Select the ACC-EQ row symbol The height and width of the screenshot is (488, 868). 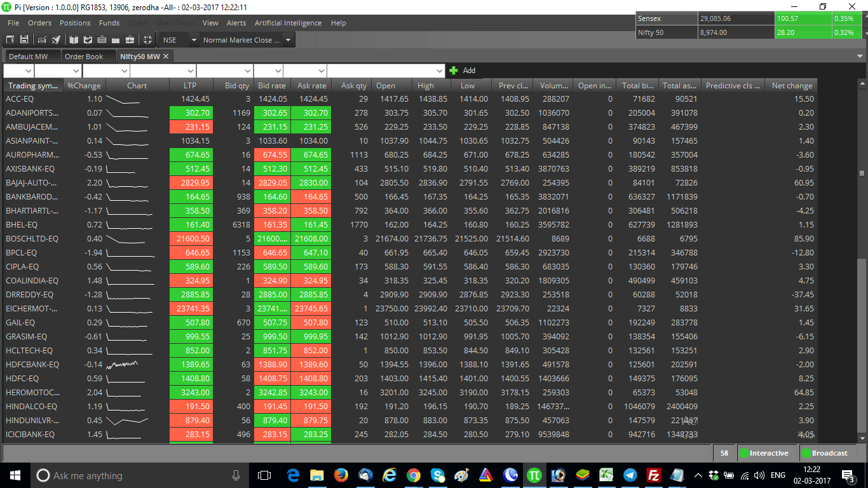click(x=18, y=98)
